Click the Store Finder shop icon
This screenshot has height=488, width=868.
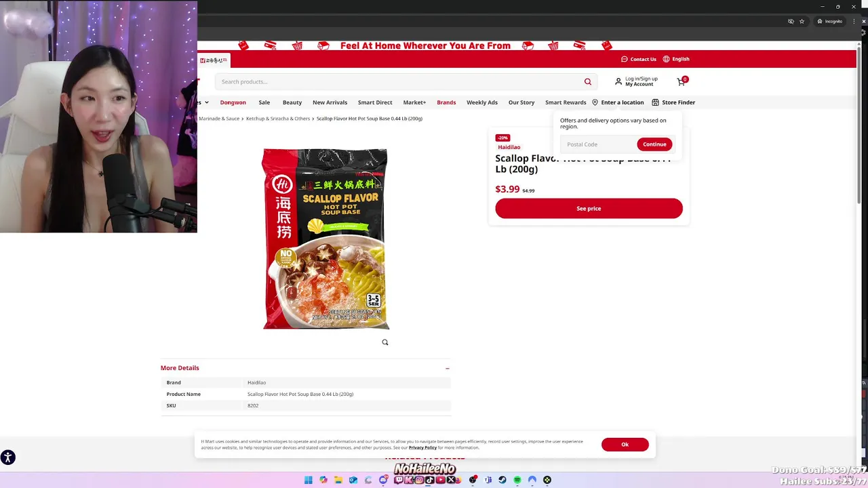pos(655,102)
